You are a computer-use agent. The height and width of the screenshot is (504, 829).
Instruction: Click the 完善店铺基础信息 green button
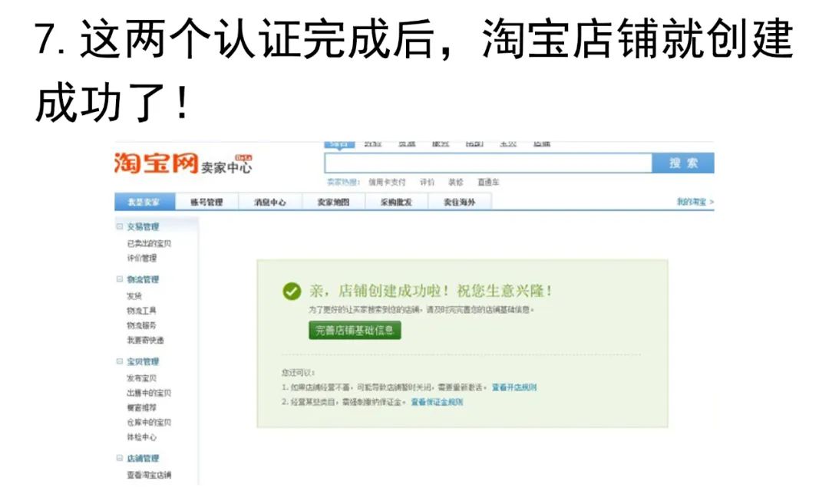(x=357, y=331)
